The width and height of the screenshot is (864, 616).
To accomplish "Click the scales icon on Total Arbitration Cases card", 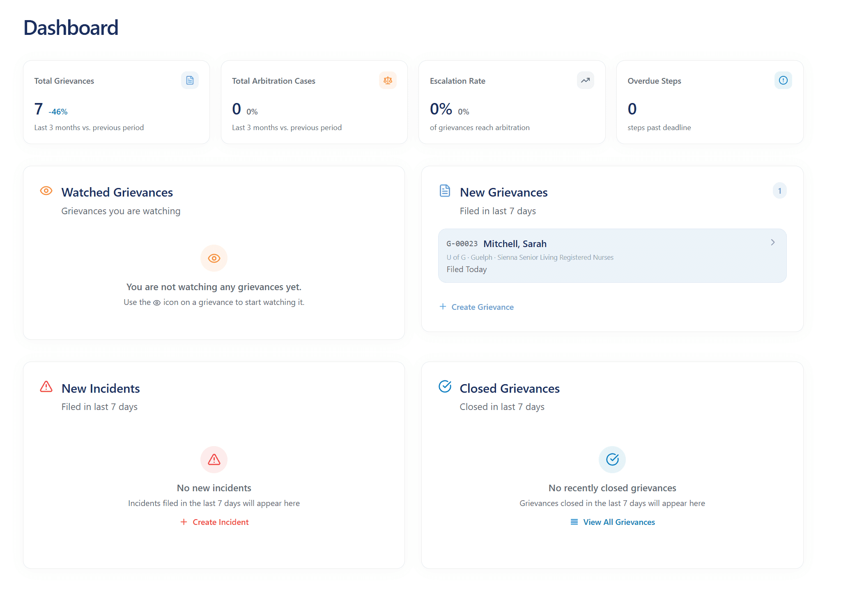I will pos(388,80).
